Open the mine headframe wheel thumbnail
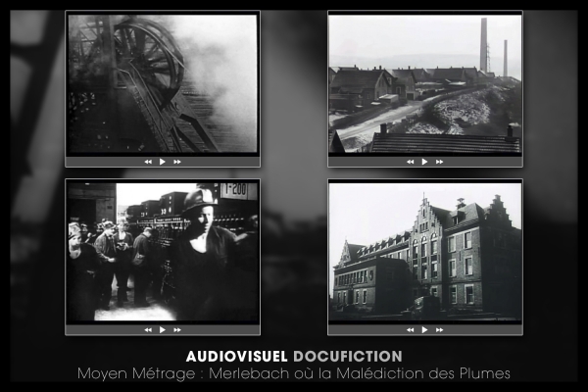Image resolution: width=588 pixels, height=392 pixels. (163, 84)
